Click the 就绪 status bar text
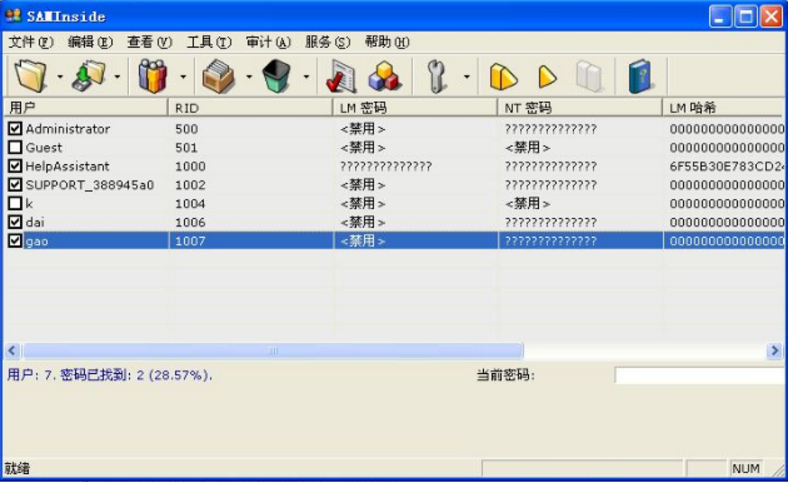The width and height of the screenshot is (789, 482). pos(17,468)
